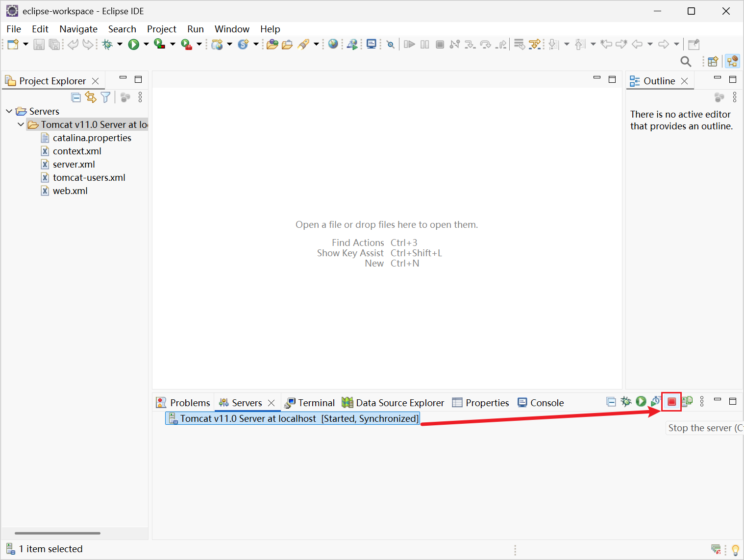Open the Debug dropdown arrow
The height and width of the screenshot is (560, 744).
120,45
